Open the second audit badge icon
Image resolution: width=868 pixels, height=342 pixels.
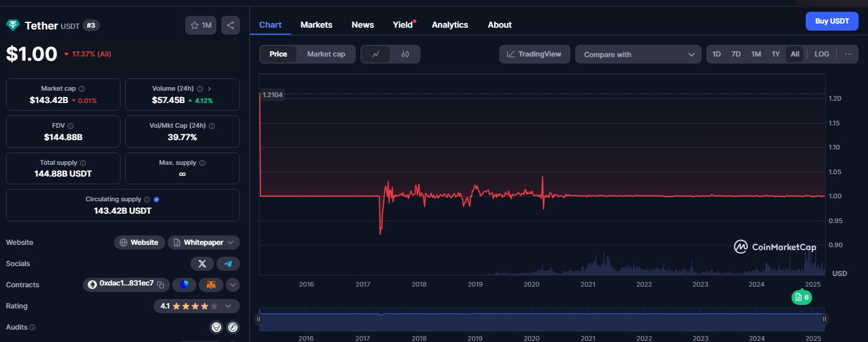click(233, 327)
